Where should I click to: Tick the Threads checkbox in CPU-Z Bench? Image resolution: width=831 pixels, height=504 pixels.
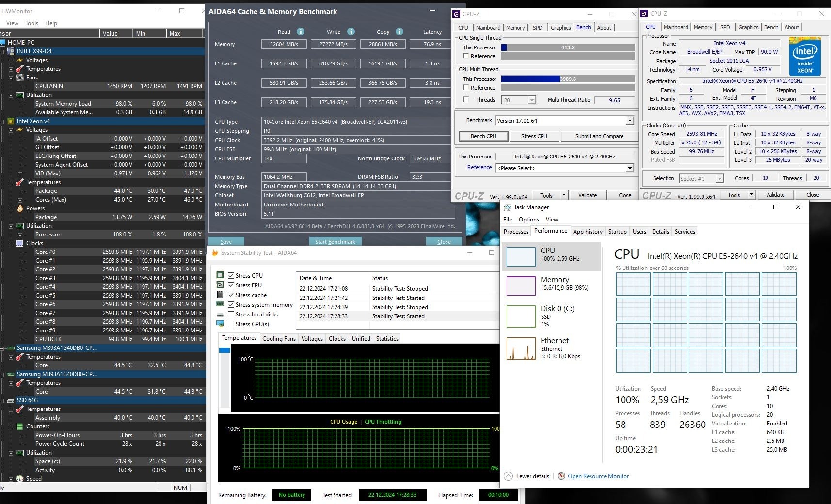[x=466, y=100]
